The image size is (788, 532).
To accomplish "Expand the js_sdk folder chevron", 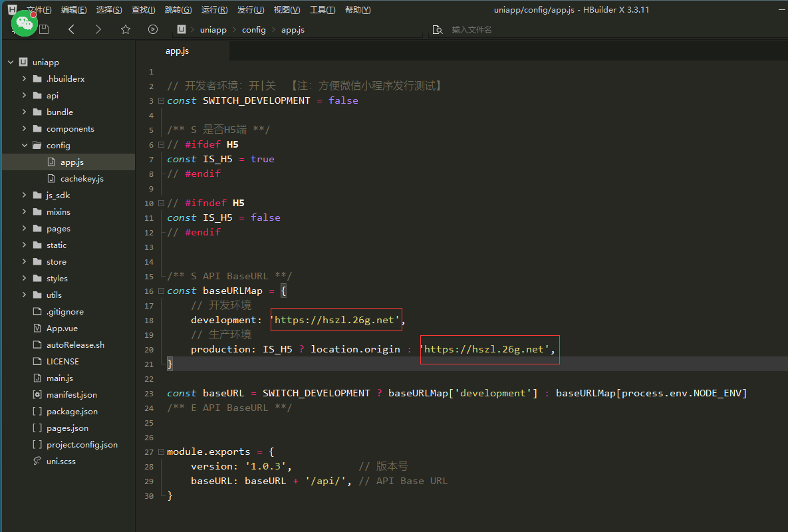I will [x=24, y=194].
